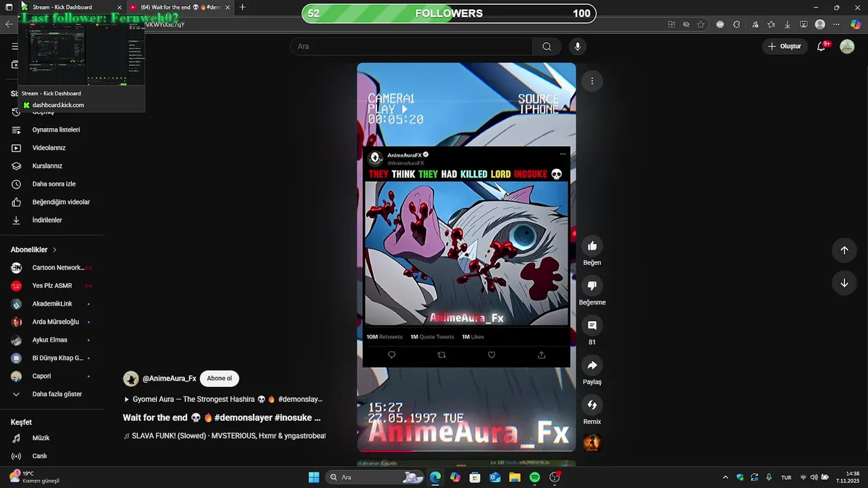868x488 pixels.
Task: Add page to favorites with star icon
Action: coord(701,24)
